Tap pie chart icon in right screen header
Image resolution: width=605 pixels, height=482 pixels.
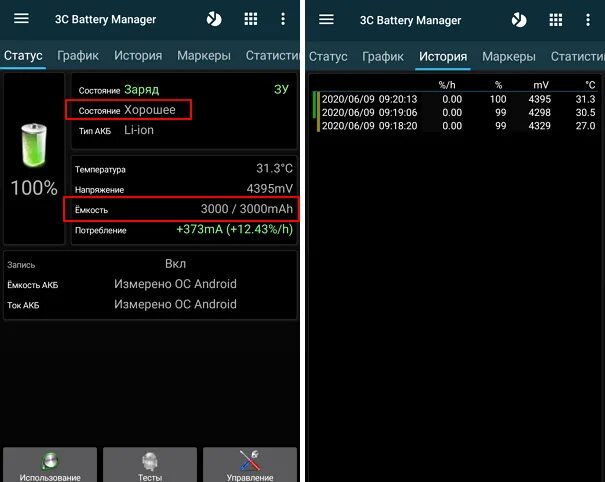(519, 20)
